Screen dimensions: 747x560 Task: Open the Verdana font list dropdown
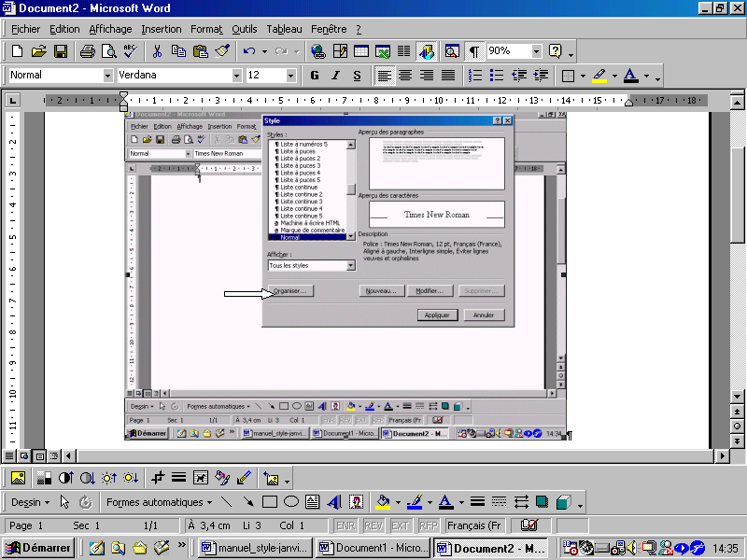237,76
